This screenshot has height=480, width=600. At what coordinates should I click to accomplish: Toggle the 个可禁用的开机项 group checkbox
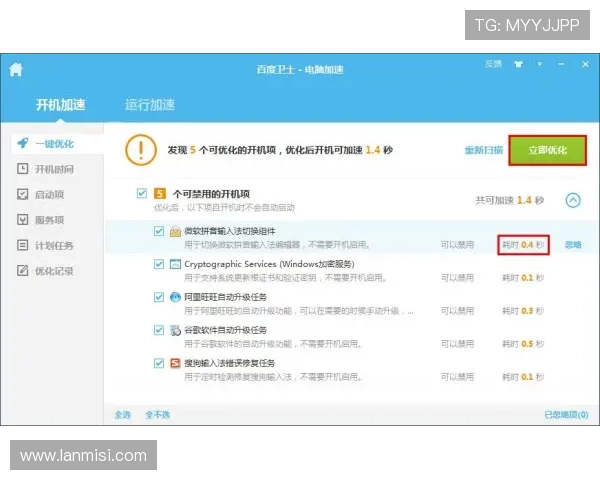pos(142,193)
